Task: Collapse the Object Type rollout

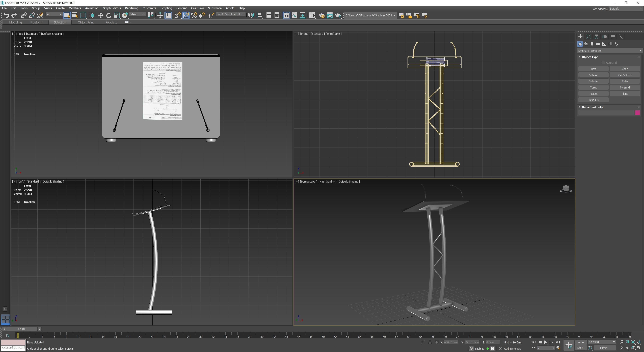Action: pyautogui.click(x=579, y=57)
